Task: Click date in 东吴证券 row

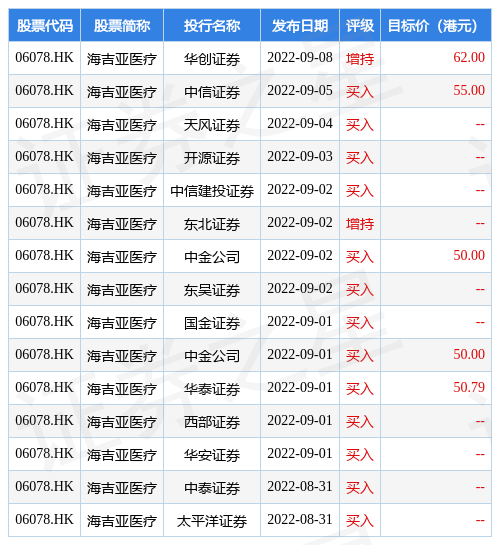Action: [300, 288]
